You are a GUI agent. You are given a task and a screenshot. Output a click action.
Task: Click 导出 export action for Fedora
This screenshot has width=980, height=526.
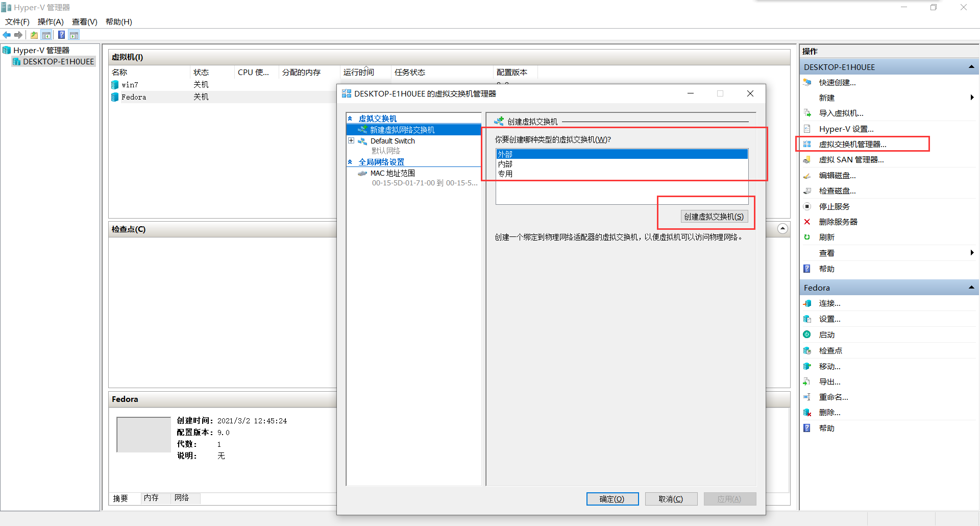point(829,381)
